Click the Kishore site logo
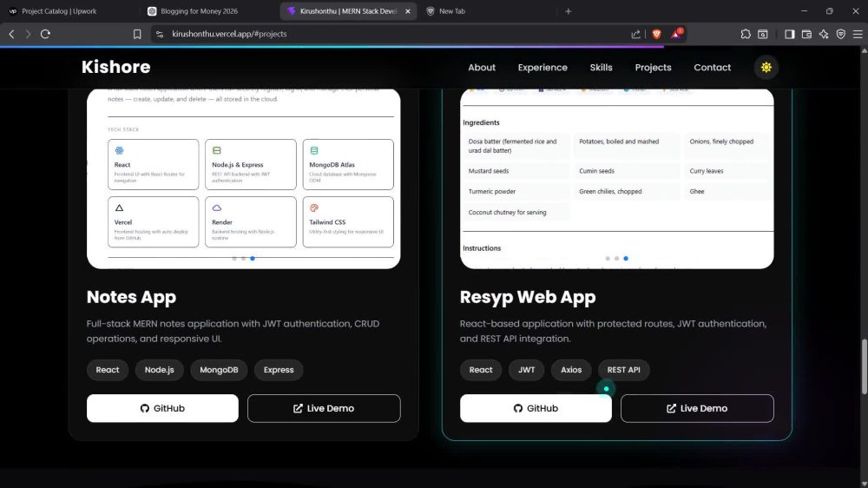 [x=115, y=67]
